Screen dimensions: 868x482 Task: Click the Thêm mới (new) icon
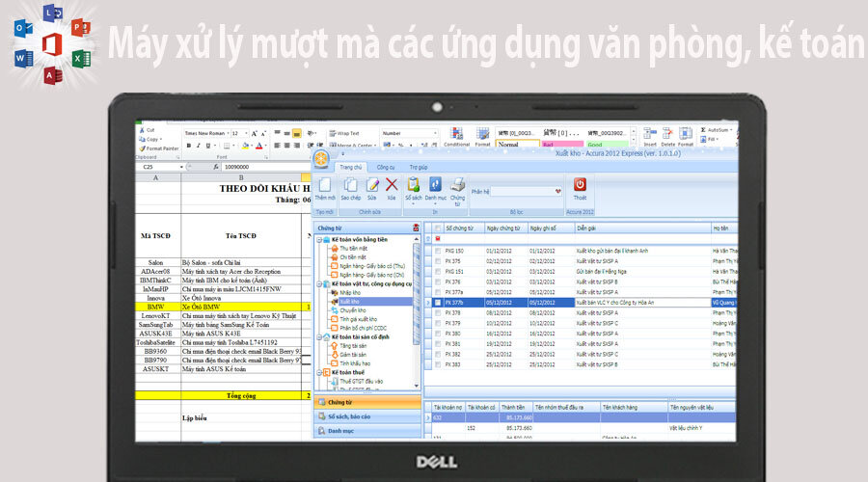pos(324,185)
